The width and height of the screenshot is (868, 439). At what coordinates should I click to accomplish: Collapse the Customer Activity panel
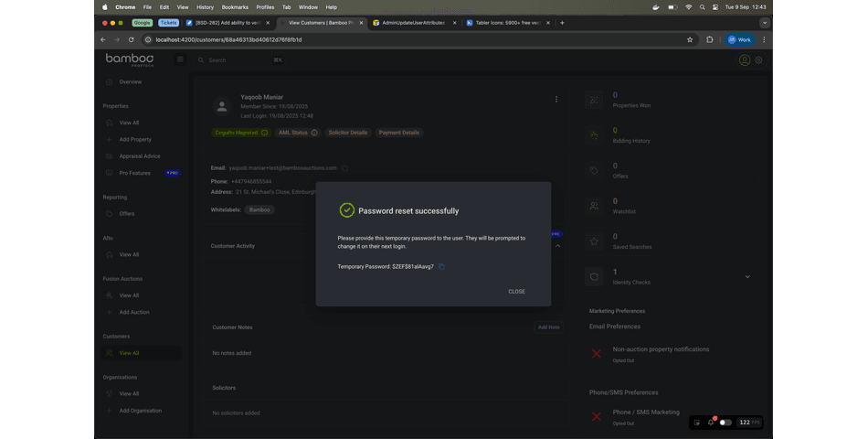[x=557, y=245]
